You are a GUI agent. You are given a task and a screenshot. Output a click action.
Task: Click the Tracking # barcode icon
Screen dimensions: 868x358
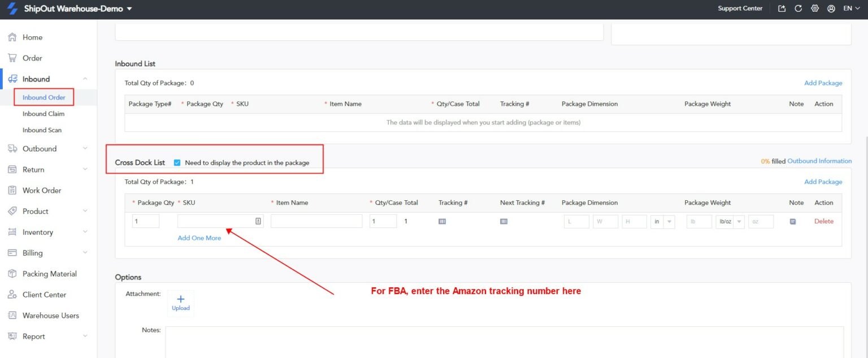pyautogui.click(x=442, y=221)
